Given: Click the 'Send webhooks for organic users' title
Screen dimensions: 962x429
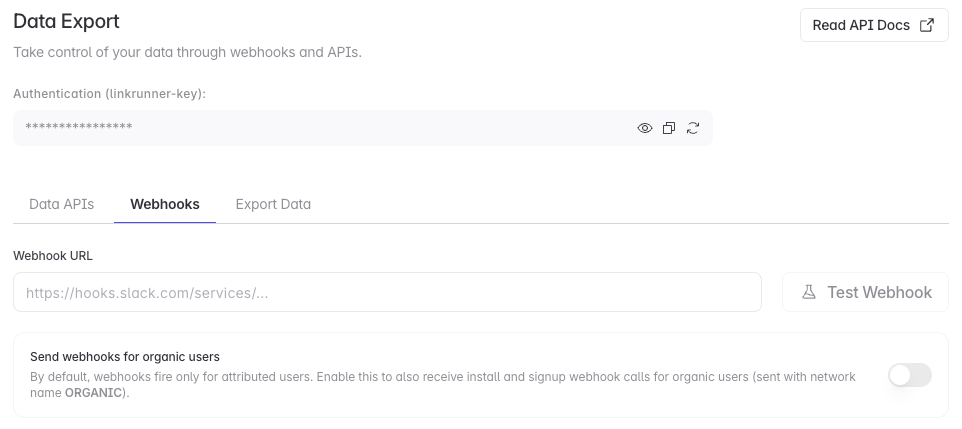Looking at the screenshot, I should [x=125, y=357].
